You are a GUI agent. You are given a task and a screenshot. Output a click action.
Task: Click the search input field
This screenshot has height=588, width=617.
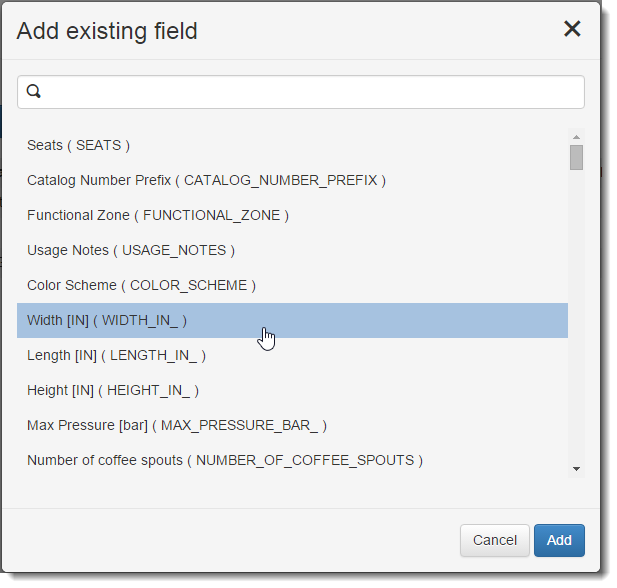[310, 92]
